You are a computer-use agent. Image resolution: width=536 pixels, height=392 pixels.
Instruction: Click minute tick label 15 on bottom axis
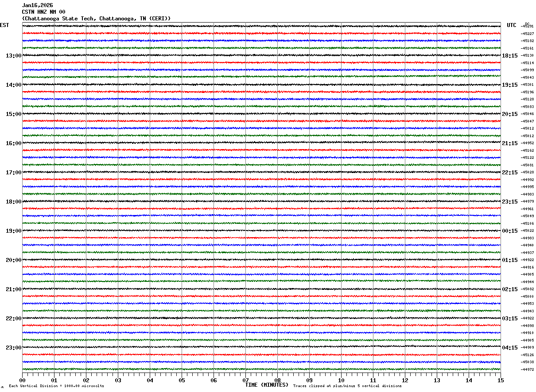(x=501, y=380)
